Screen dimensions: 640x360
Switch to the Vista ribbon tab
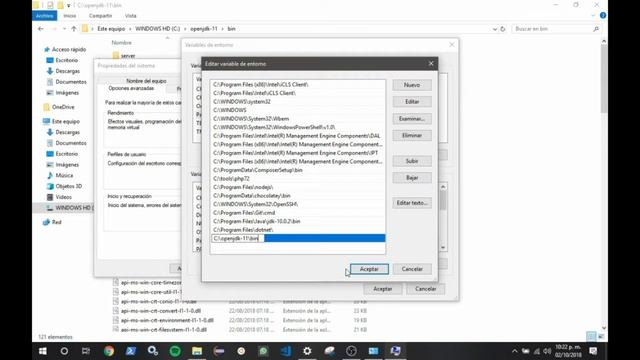click(x=131, y=16)
